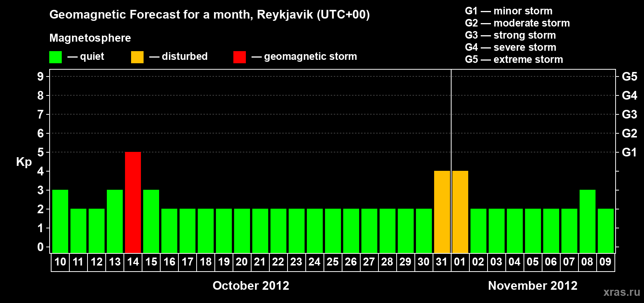Click the '— quiet' legend text
This screenshot has height=303, width=644.
pos(86,56)
